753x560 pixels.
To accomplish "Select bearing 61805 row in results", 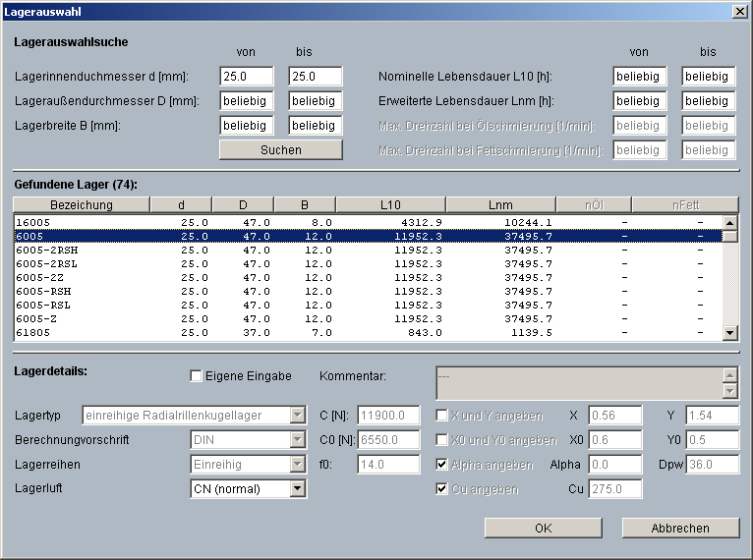I will point(34,332).
